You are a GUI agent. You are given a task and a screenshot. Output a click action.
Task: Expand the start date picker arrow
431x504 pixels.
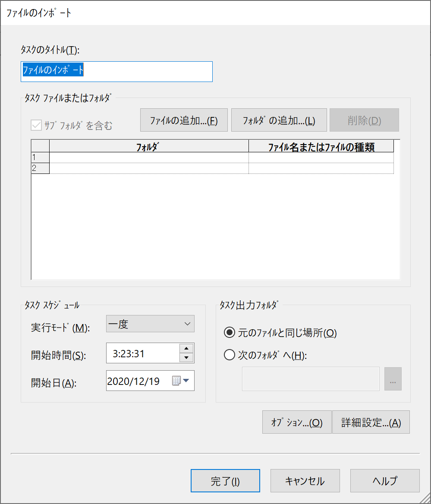[x=186, y=381]
